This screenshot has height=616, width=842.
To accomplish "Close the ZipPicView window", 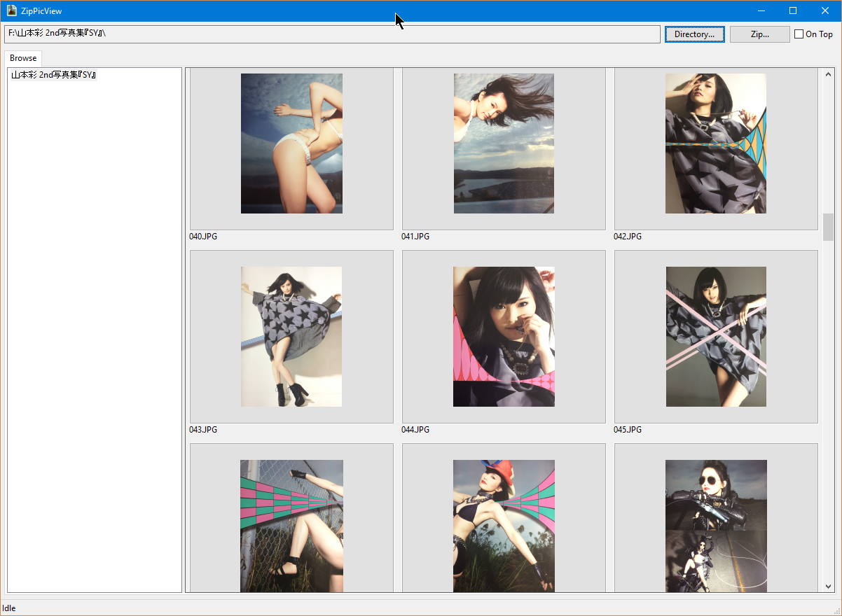I will click(825, 10).
